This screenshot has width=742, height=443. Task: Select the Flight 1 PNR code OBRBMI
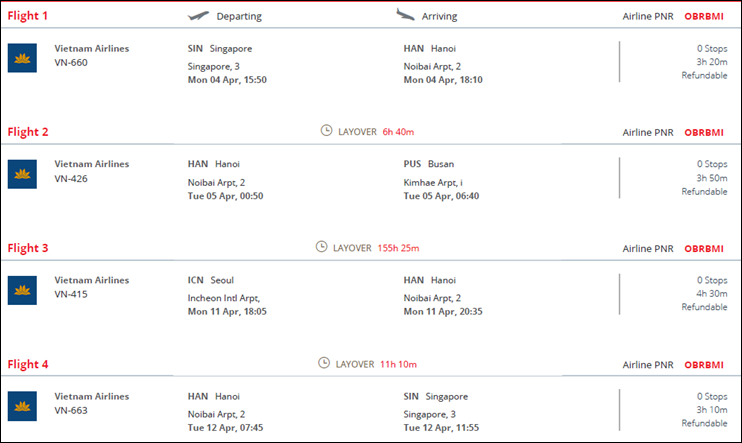[x=704, y=16]
